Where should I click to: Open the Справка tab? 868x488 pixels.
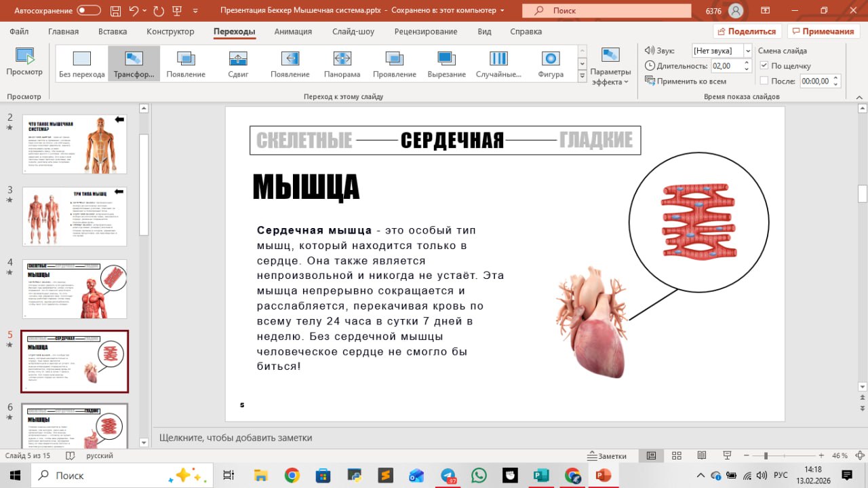[526, 31]
